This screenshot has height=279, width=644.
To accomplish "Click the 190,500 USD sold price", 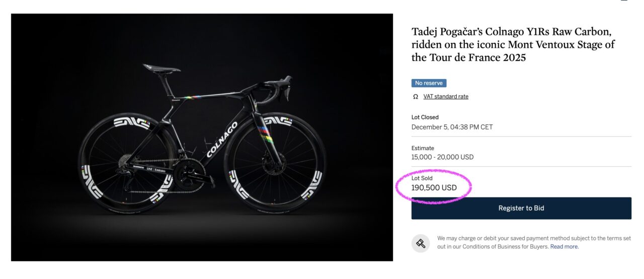I will pos(434,188).
